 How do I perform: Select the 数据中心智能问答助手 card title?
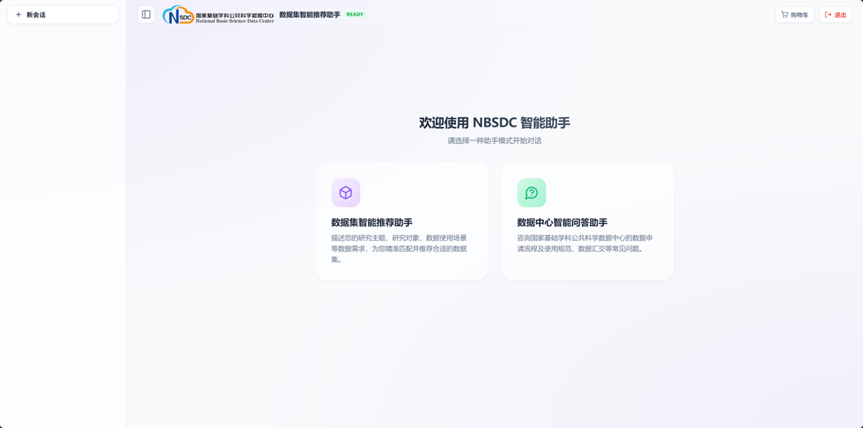pos(562,223)
